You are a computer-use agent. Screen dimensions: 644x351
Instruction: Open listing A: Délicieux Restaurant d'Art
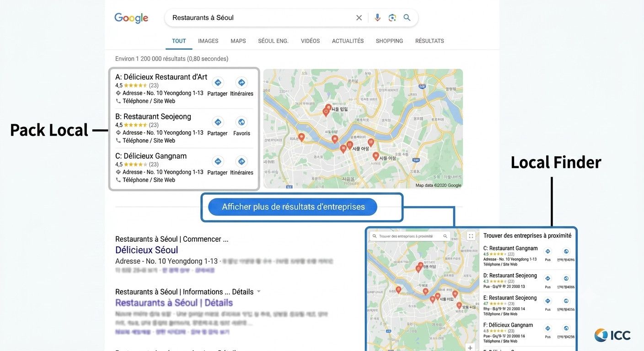coord(161,77)
